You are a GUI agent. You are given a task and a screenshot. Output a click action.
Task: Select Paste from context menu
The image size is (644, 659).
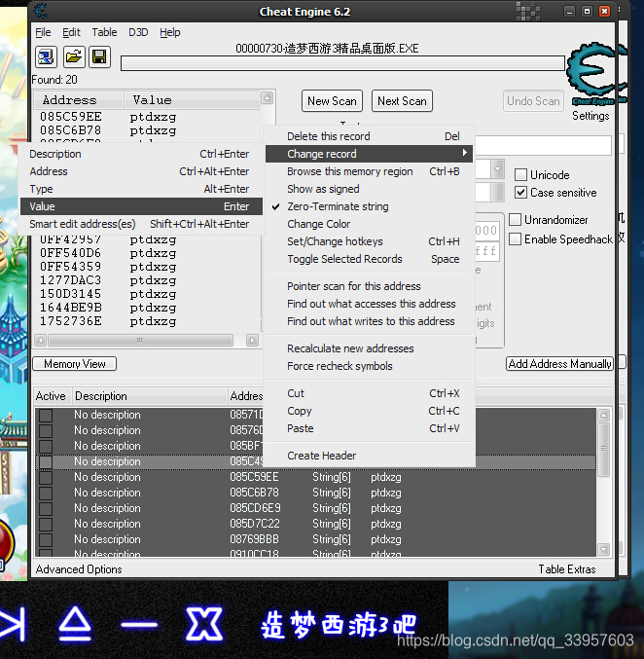click(x=370, y=428)
